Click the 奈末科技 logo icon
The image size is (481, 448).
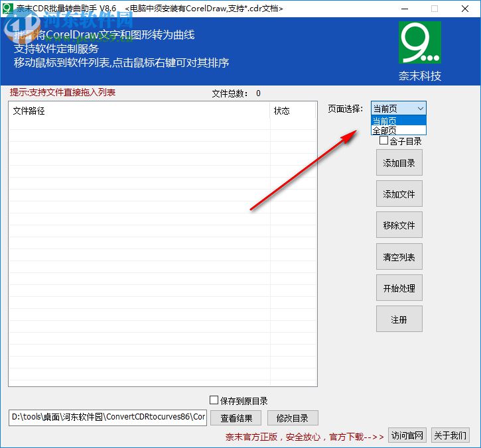coord(420,42)
